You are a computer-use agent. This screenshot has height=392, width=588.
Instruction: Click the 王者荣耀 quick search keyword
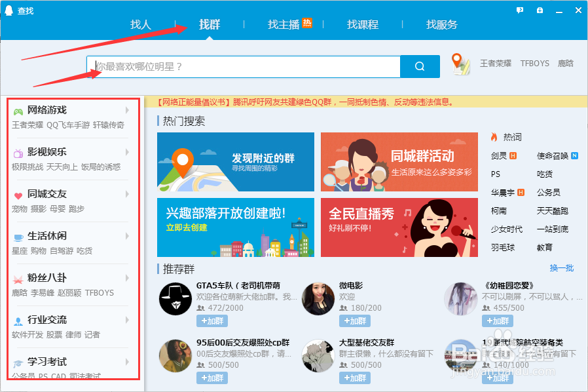(x=496, y=64)
